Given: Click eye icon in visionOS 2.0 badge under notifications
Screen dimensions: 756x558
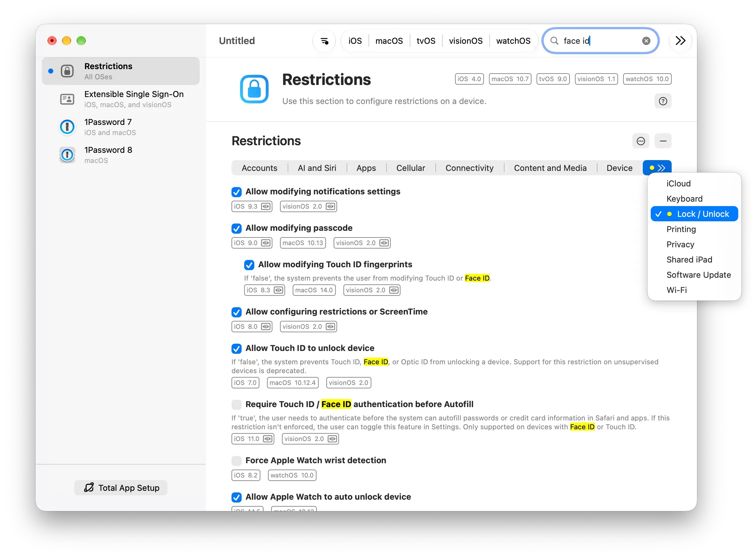Looking at the screenshot, I should tap(330, 207).
